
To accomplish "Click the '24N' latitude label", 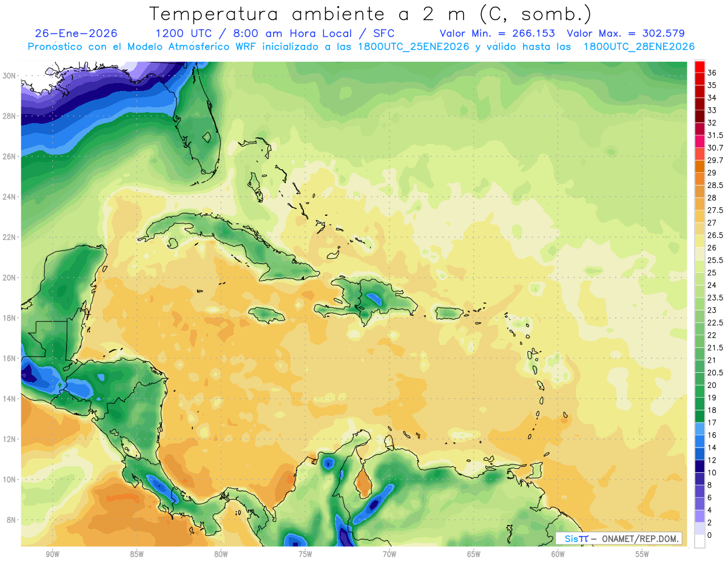I will coord(10,197).
